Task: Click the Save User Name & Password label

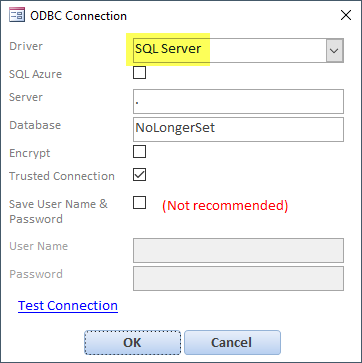Action: [x=59, y=211]
